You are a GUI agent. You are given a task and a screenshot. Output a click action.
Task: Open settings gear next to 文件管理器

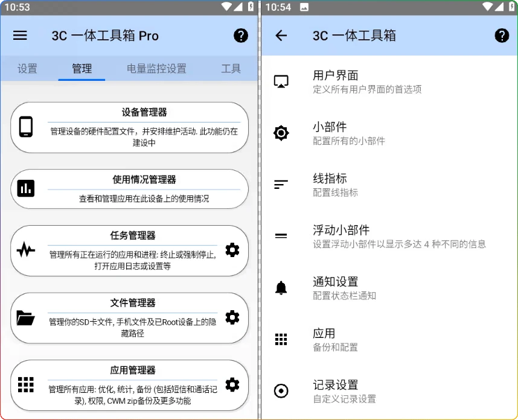pos(232,317)
